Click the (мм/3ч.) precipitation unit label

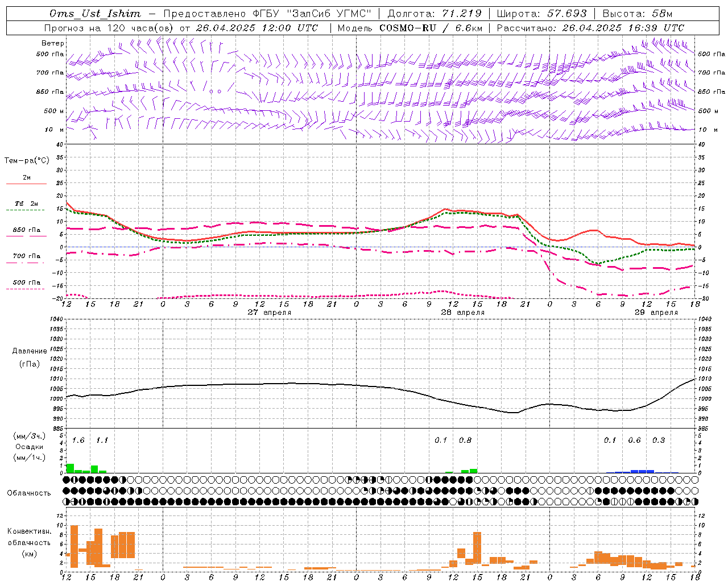click(x=29, y=436)
